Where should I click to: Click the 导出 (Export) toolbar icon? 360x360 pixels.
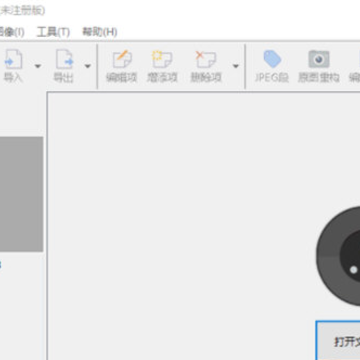[64, 66]
